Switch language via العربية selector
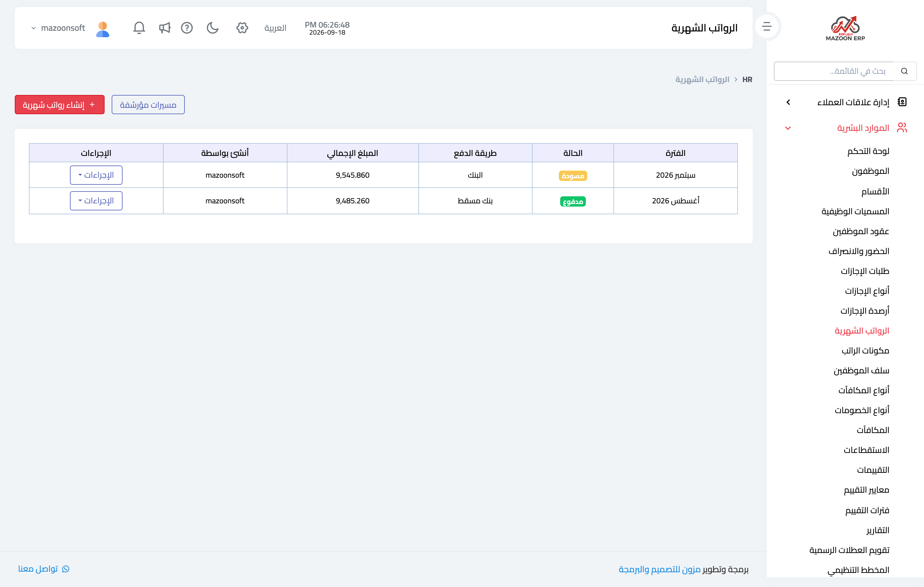924x587 pixels. [x=275, y=28]
